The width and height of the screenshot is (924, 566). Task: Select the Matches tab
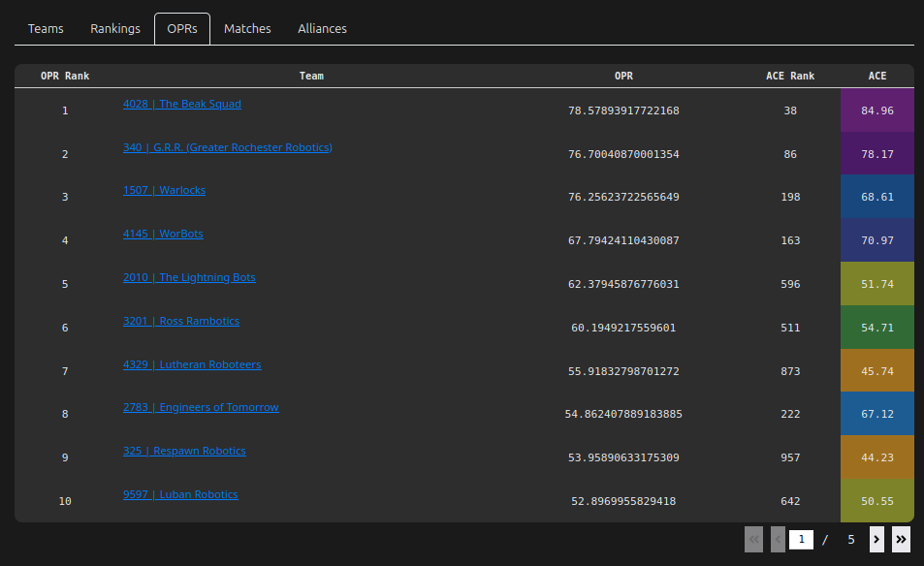point(247,29)
